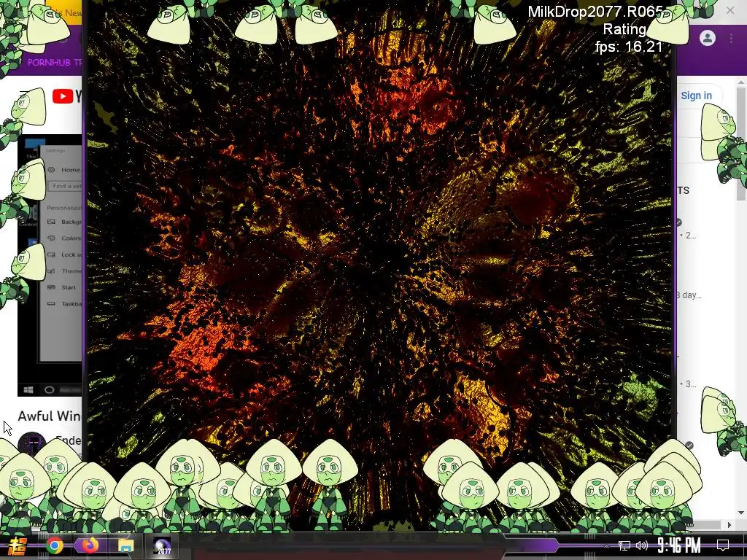
Task: Open the notification center icon
Action: (723, 545)
